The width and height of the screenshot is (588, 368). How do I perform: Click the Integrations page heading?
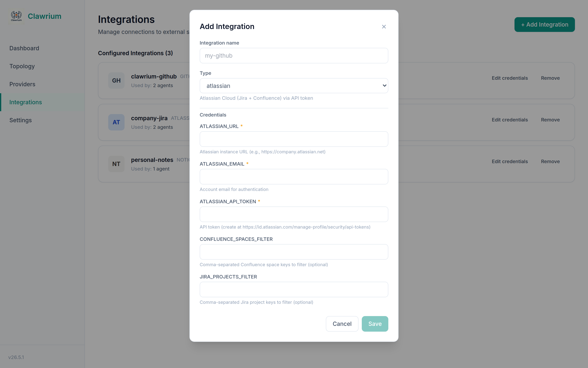(x=126, y=19)
